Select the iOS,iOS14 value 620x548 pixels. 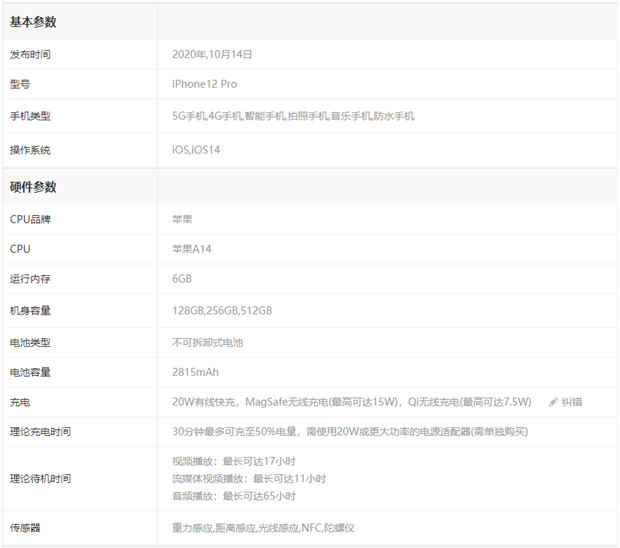196,150
